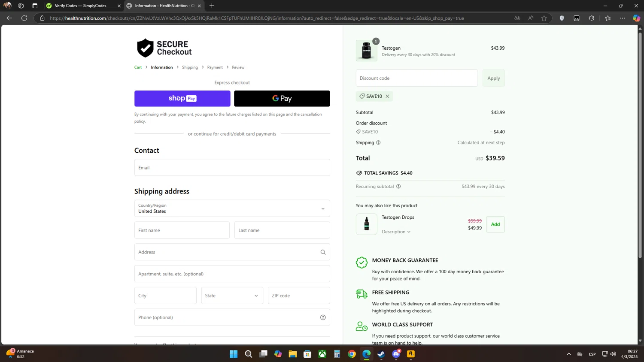The width and height of the screenshot is (644, 362).
Task: Click the Testogen Drops thumbnail
Action: coord(367,224)
